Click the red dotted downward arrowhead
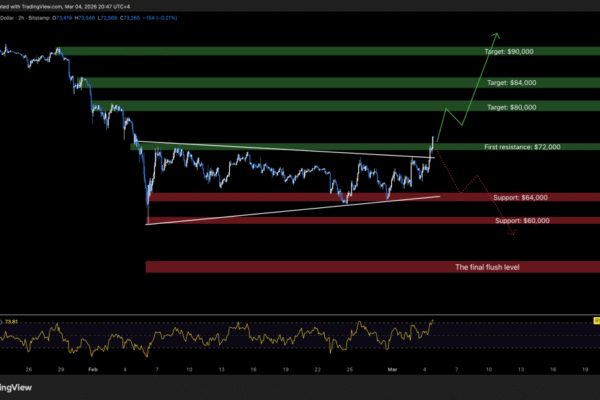600x400 pixels. [513, 235]
